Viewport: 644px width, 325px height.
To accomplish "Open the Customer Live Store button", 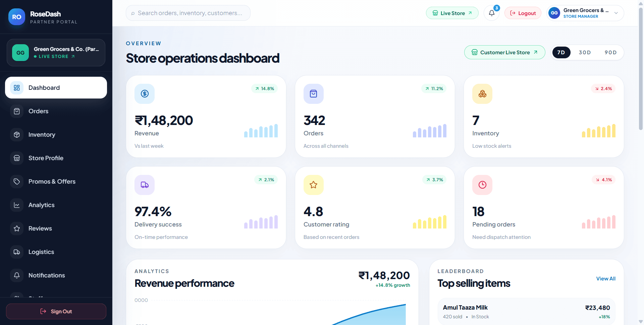I will click(x=504, y=52).
